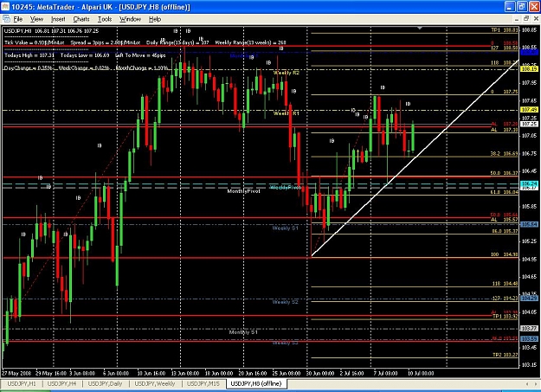The width and height of the screenshot is (541, 392).
Task: Click the 100 104.98 Fibonacci label
Action: coord(504,254)
